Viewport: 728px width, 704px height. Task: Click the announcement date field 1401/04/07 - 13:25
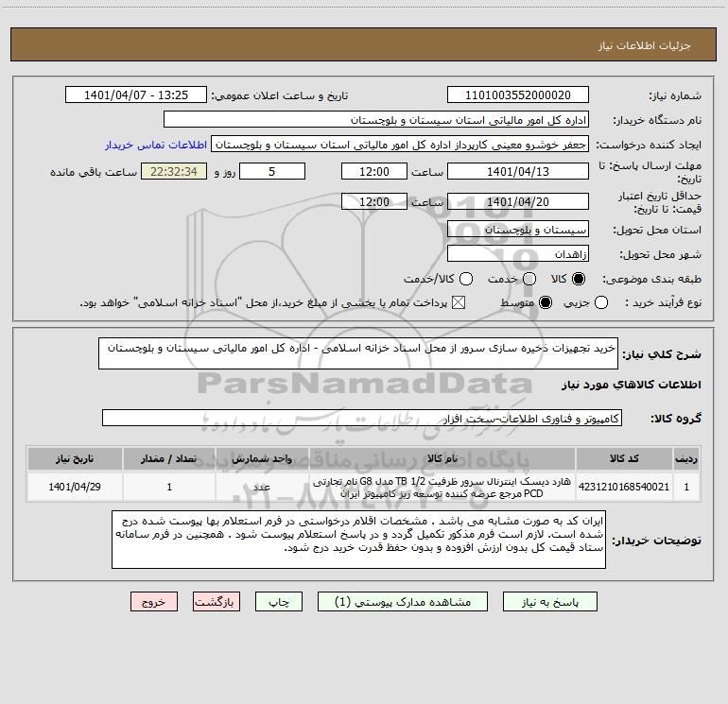pos(136,95)
